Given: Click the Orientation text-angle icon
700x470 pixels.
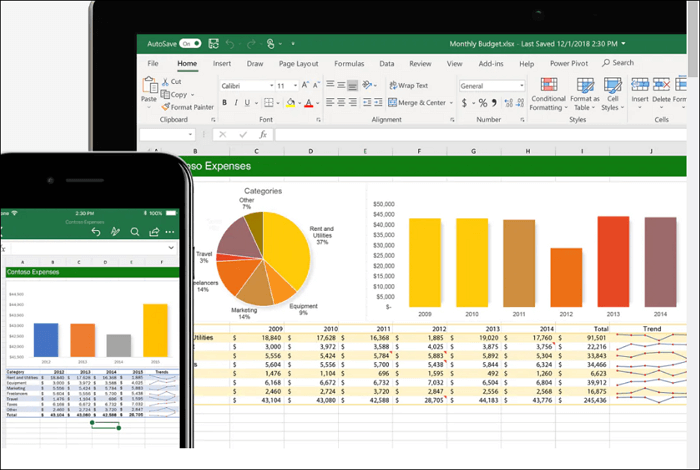Looking at the screenshot, I should pos(367,84).
